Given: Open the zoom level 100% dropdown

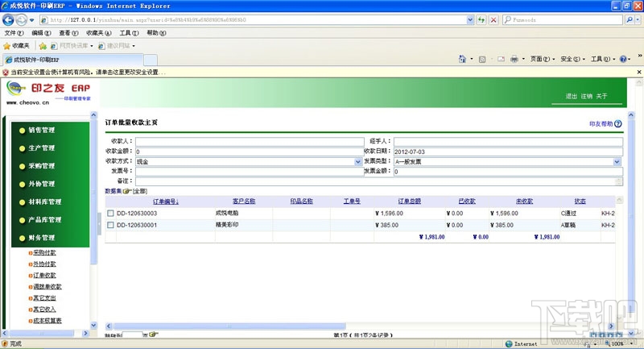Looking at the screenshot, I should 631,344.
